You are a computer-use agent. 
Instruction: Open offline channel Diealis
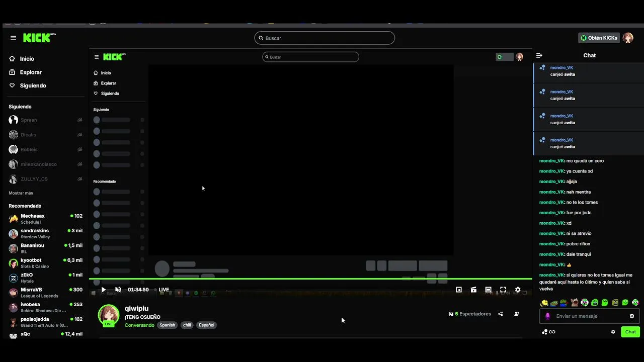[x=45, y=135]
